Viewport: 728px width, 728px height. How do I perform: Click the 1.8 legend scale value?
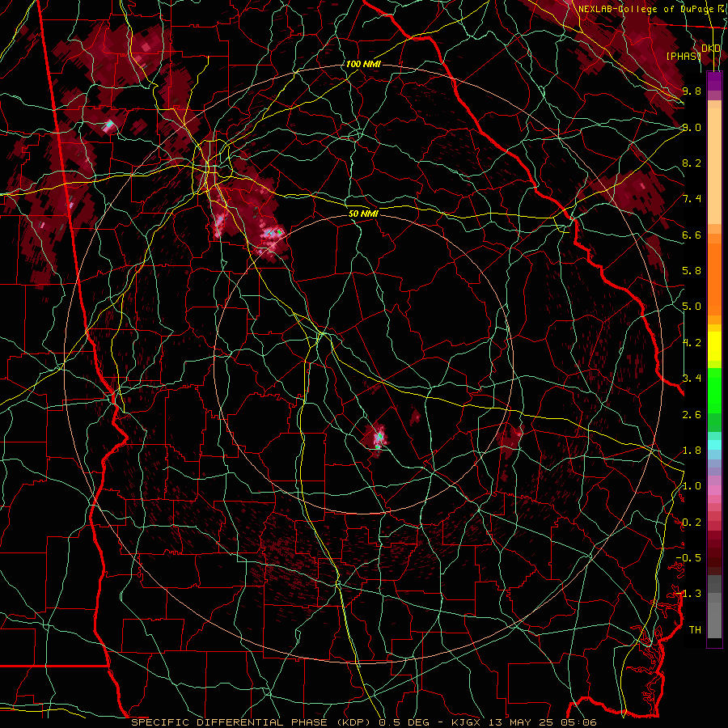click(692, 451)
